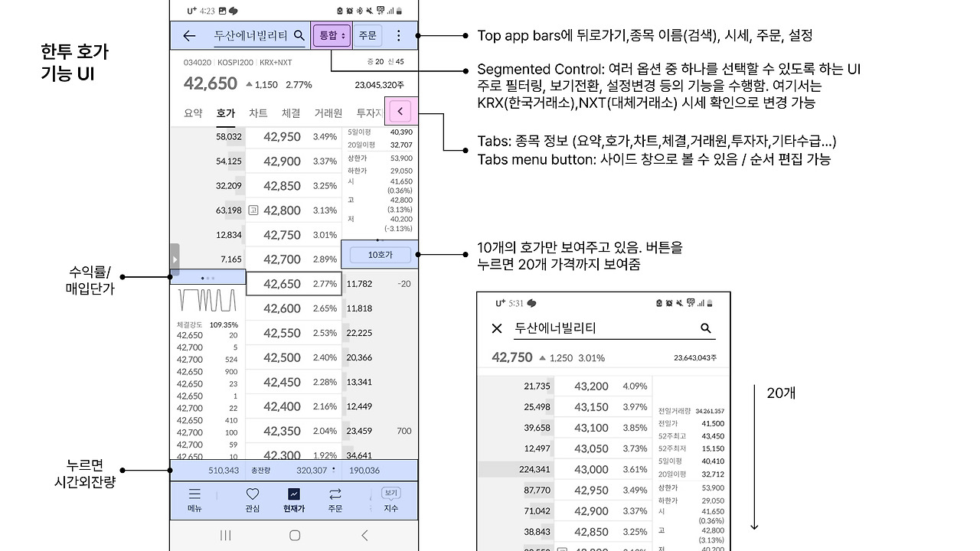Tap the volume figure 23,045,320주
The width and height of the screenshot is (980, 551).
pyautogui.click(x=380, y=85)
